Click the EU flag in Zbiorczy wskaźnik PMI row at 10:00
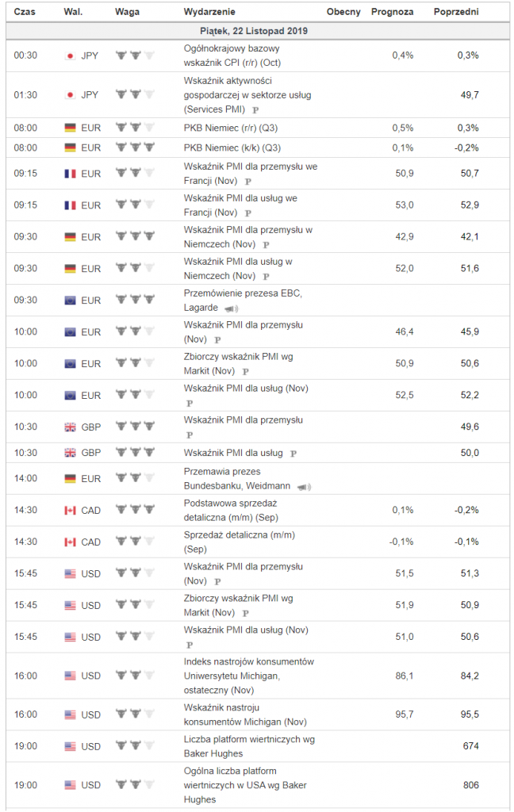 pos(70,363)
